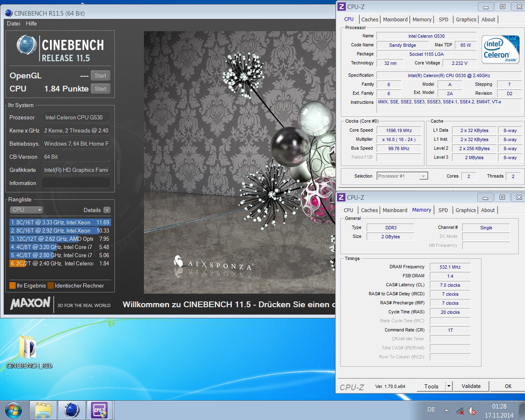Click the Core Speed value 1596.19 MHz

[x=399, y=130]
